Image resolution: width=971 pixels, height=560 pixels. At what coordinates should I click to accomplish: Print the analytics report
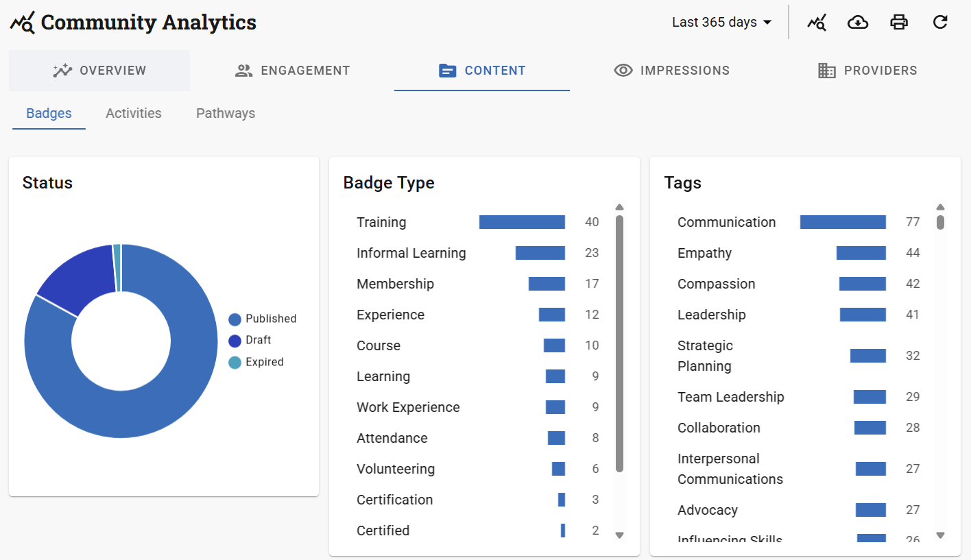[899, 23]
